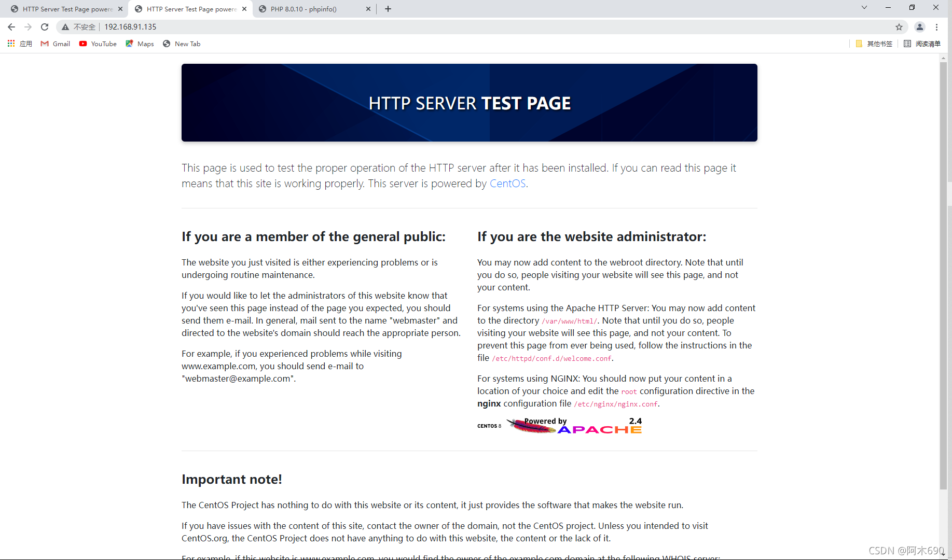Open the Maps bookmark
This screenshot has width=952, height=560.
click(x=140, y=44)
